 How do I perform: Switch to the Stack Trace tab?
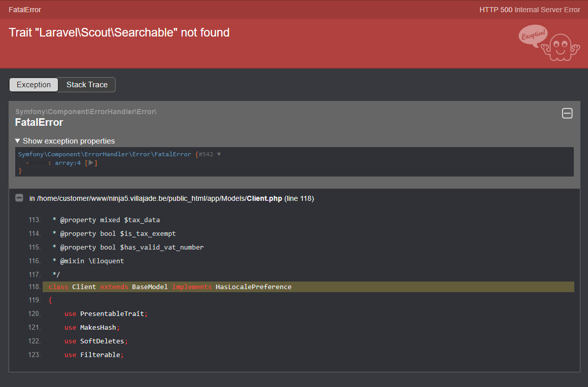[87, 85]
